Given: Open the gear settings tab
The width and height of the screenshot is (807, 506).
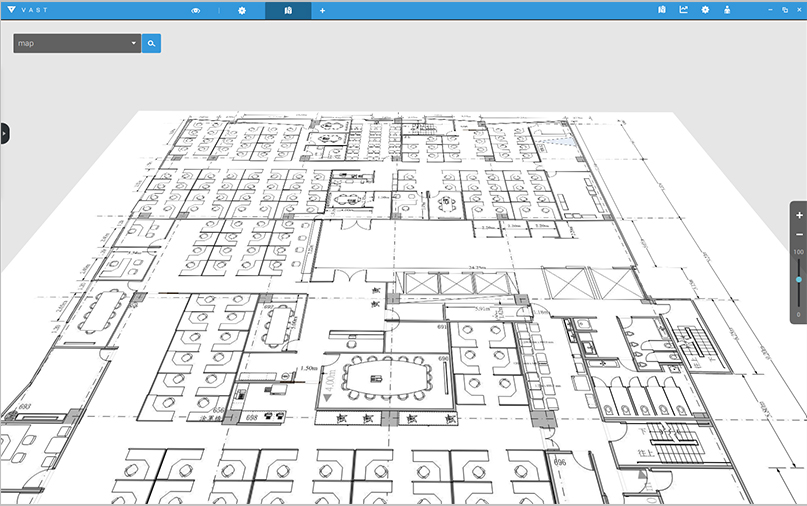Looking at the screenshot, I should tap(241, 10).
